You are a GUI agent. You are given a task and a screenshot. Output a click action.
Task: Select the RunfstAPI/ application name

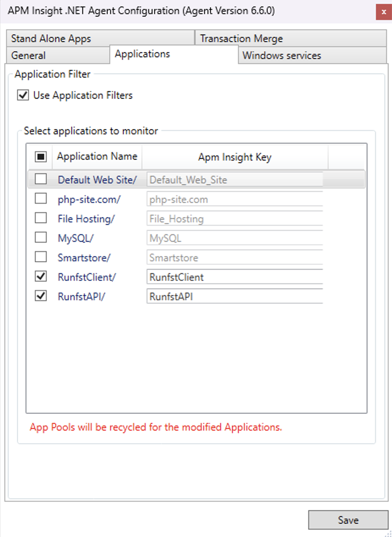(x=81, y=296)
